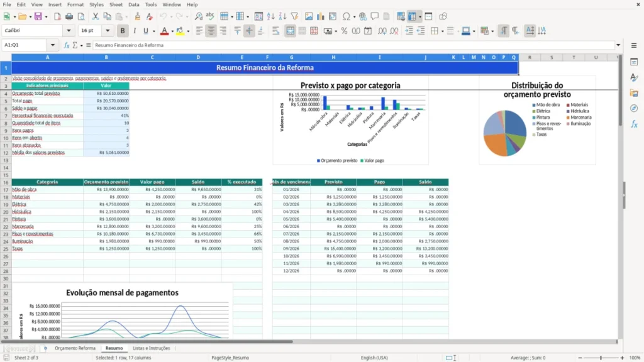Switch to Orçamento Reforma sheet tab
644x362 pixels.
75,348
